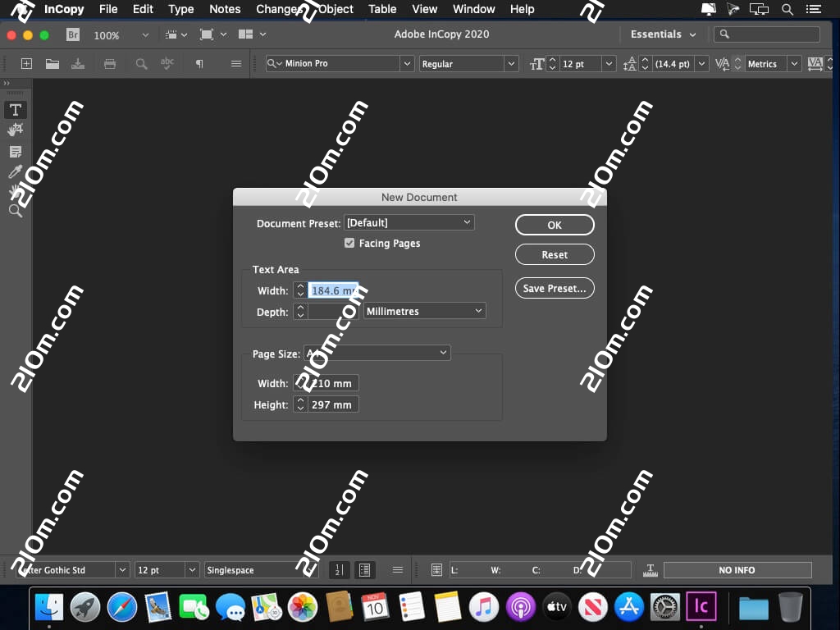Open Spotlight search in menu bar
This screenshot has width=840, height=630.
(787, 9)
